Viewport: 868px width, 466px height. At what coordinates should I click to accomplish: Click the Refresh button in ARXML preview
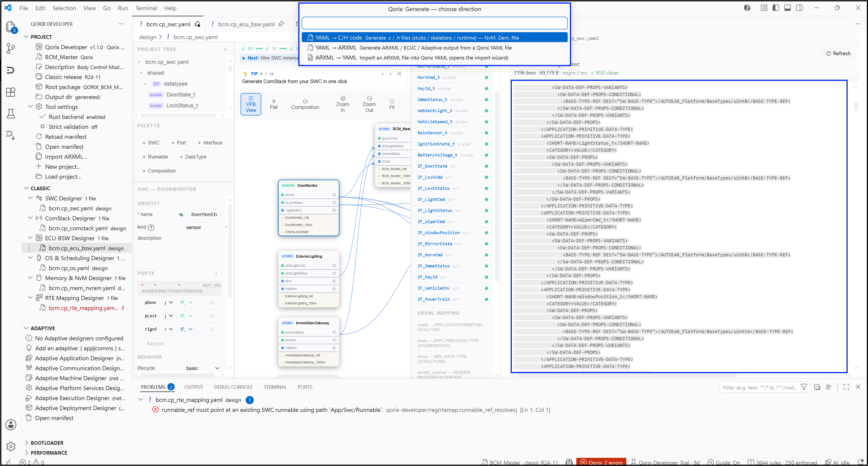(839, 53)
